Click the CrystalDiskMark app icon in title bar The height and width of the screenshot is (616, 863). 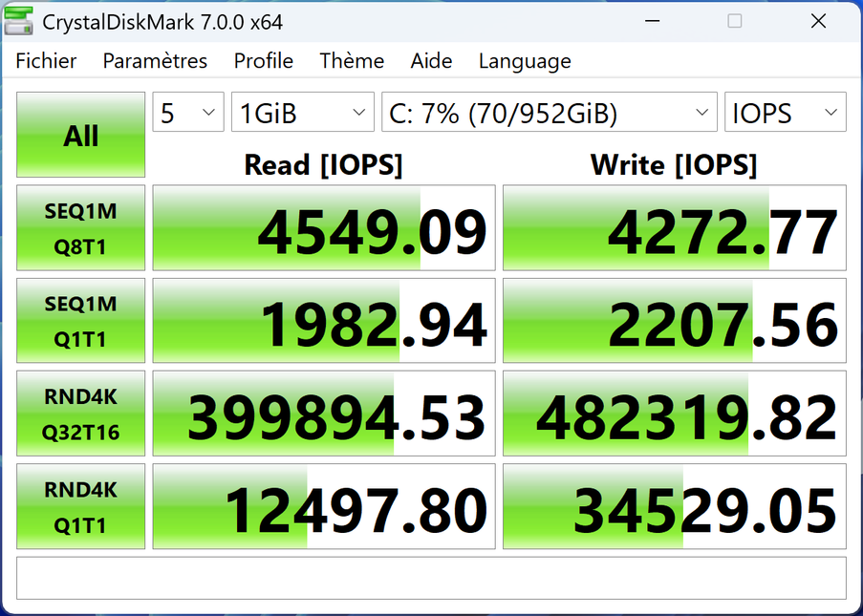(x=18, y=21)
